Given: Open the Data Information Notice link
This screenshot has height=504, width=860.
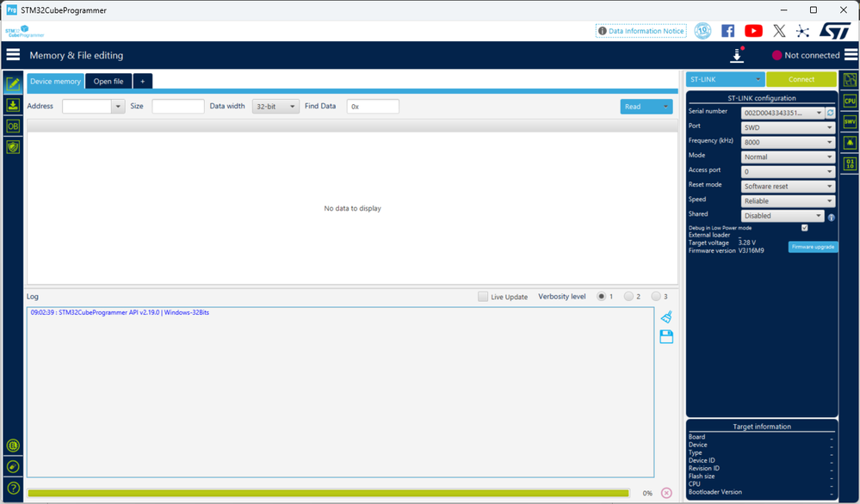Looking at the screenshot, I should point(641,31).
